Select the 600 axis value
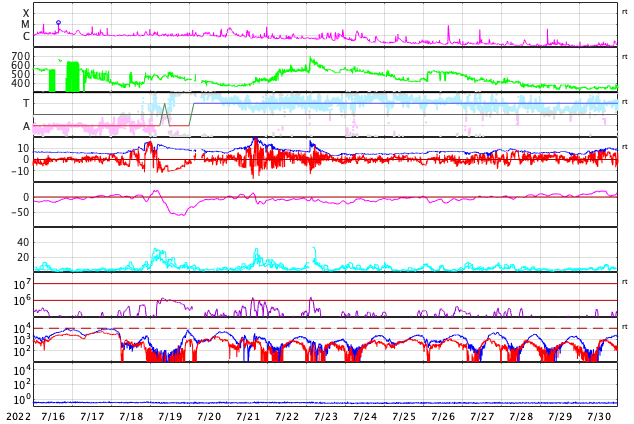The width and height of the screenshot is (634, 424). 21,65
